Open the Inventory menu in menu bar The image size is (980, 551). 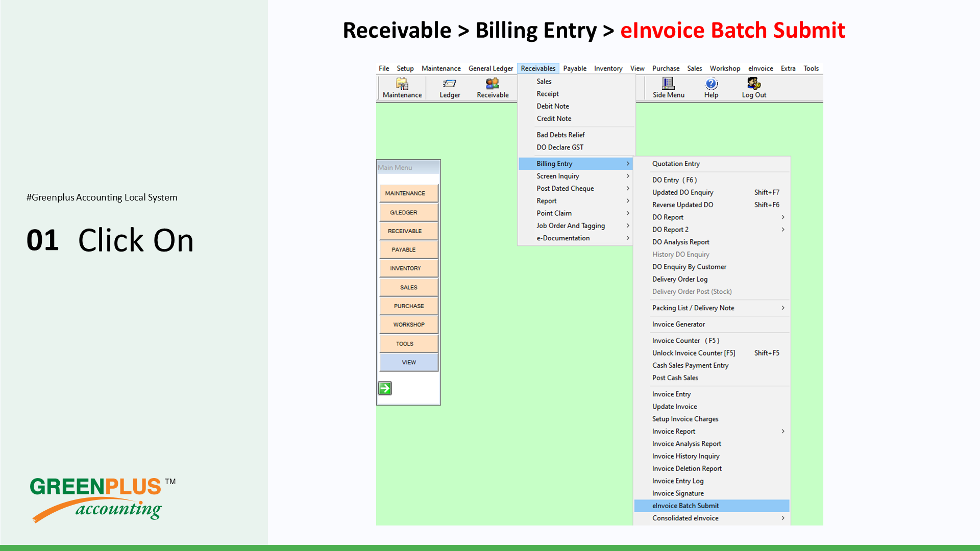coord(608,68)
